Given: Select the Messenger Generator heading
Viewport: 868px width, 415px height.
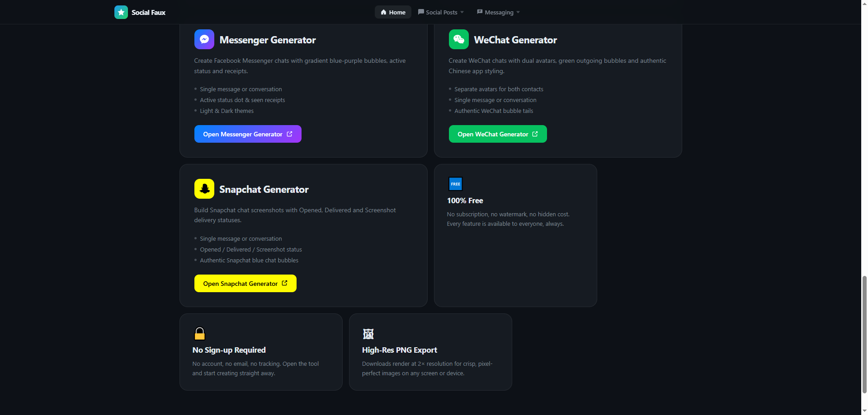Looking at the screenshot, I should (x=268, y=40).
